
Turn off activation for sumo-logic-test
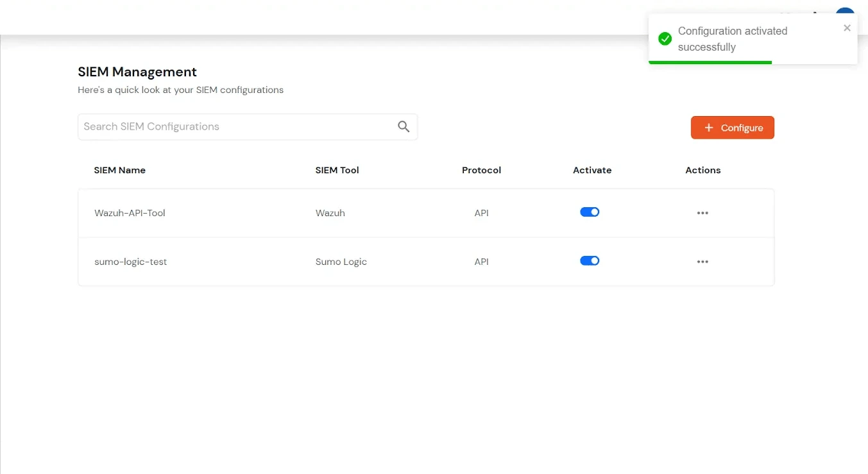click(x=590, y=260)
